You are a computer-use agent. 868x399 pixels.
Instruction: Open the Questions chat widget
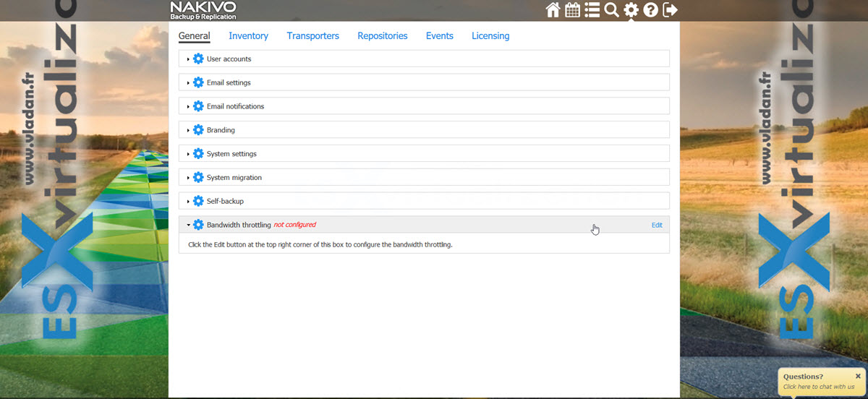click(x=821, y=381)
